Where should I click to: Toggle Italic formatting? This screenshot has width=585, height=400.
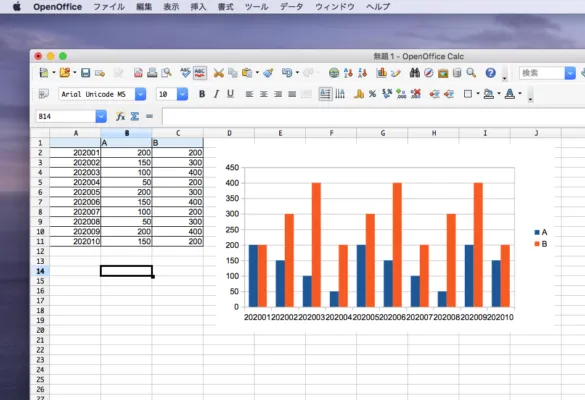coord(216,94)
